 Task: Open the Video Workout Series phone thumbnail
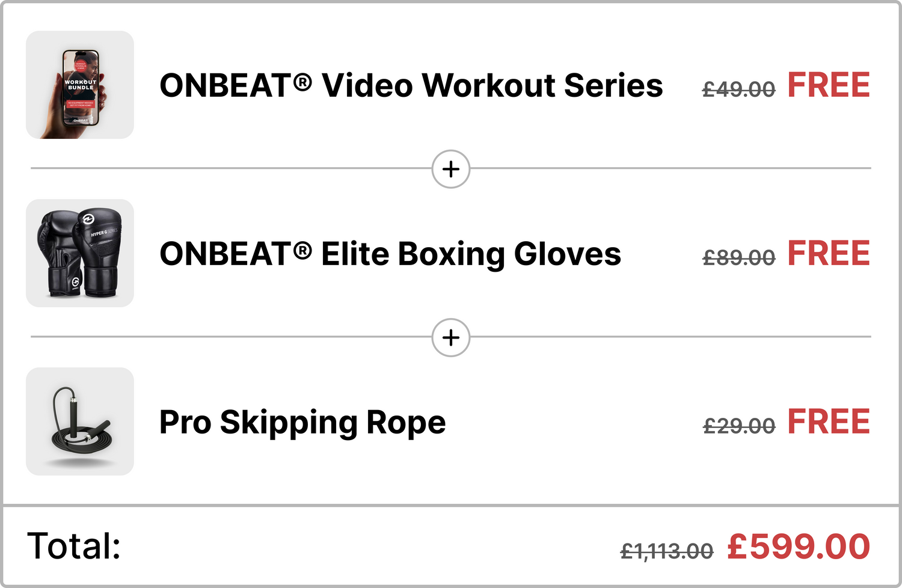pyautogui.click(x=80, y=85)
